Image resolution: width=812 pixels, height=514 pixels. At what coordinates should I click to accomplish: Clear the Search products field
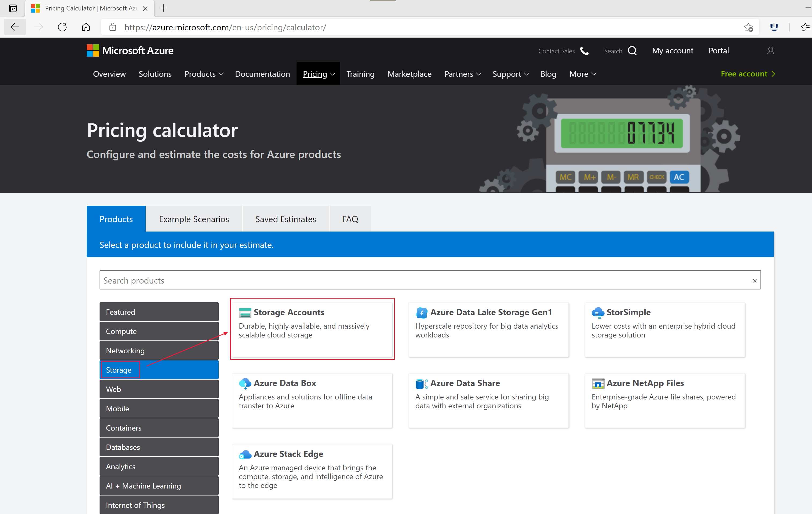coord(754,280)
